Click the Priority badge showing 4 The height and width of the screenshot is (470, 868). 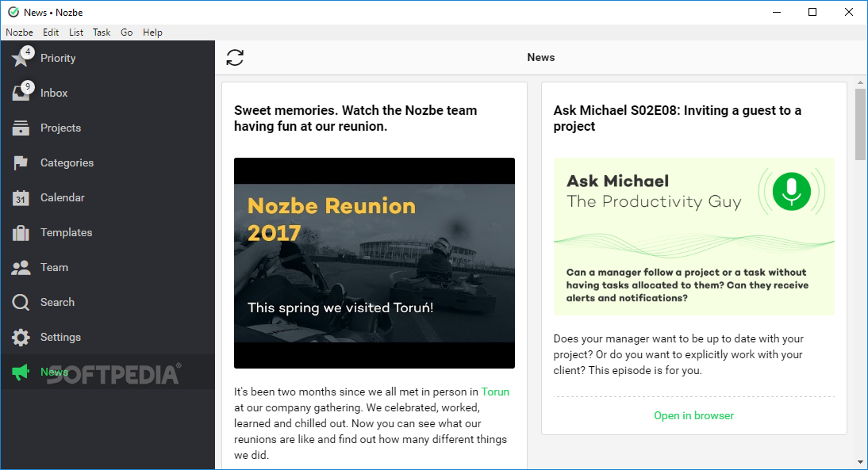point(28,52)
